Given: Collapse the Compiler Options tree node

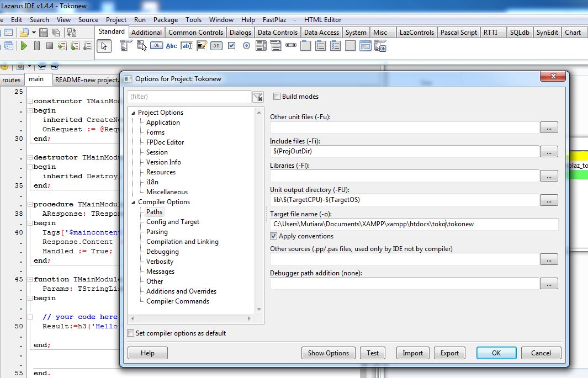Looking at the screenshot, I should [133, 203].
